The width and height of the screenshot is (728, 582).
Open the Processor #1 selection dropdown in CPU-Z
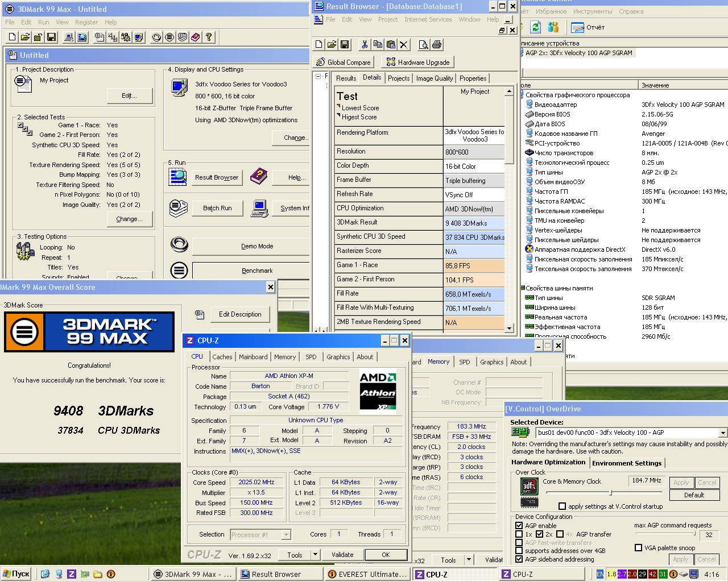286,534
